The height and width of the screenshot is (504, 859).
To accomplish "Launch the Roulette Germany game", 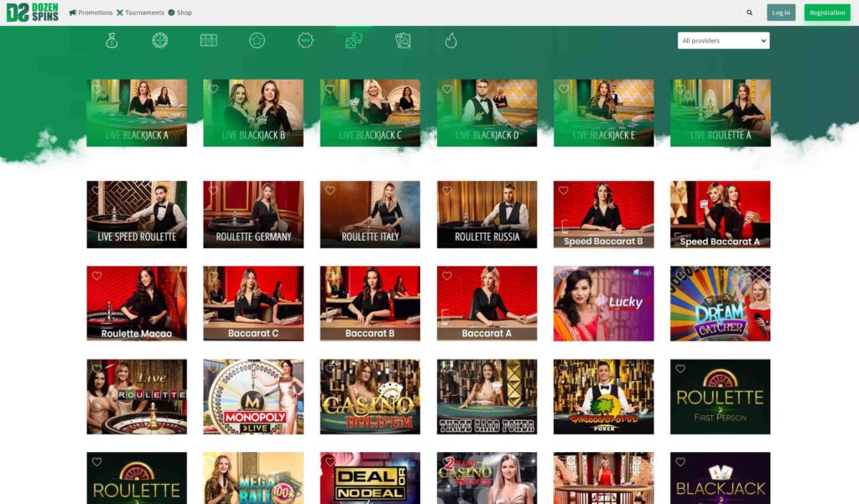I will click(x=253, y=215).
